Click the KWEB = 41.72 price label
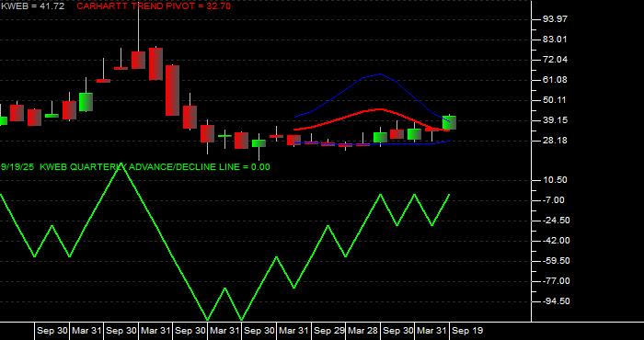This screenshot has height=340, width=644. click(x=32, y=6)
